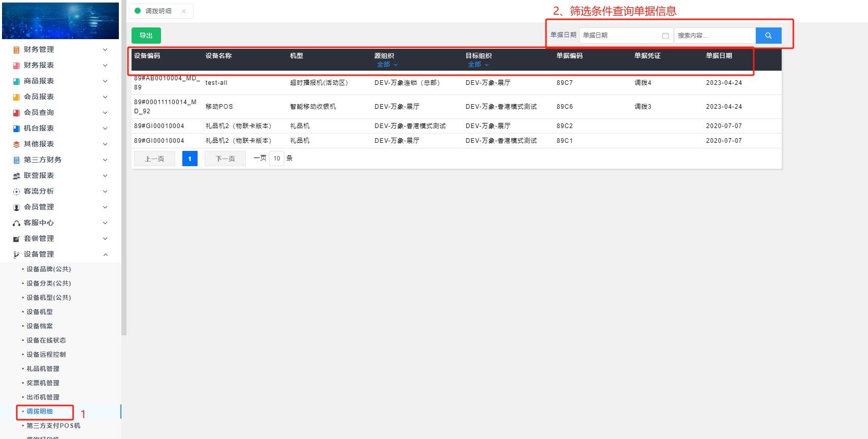Click the test-all device name cell

pyautogui.click(x=216, y=83)
